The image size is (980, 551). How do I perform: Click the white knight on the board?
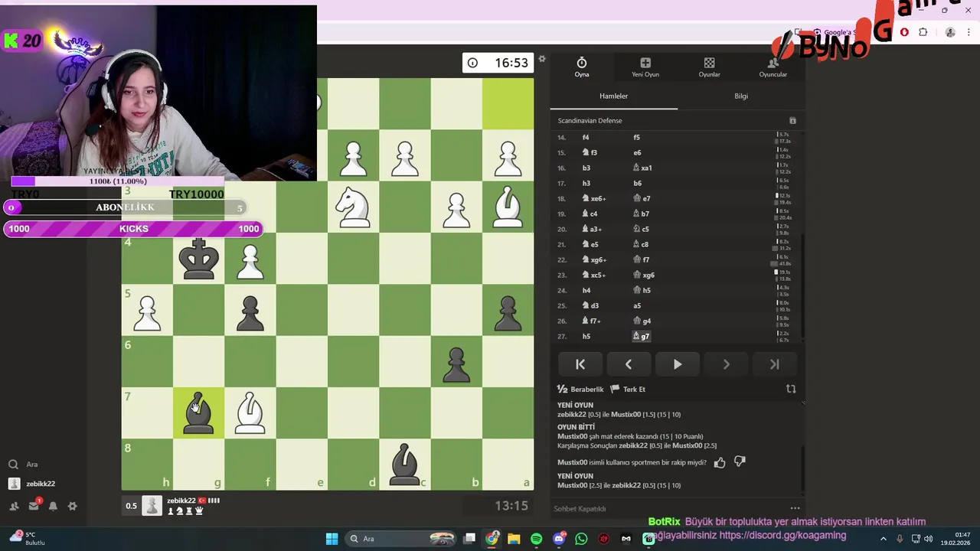tap(353, 207)
